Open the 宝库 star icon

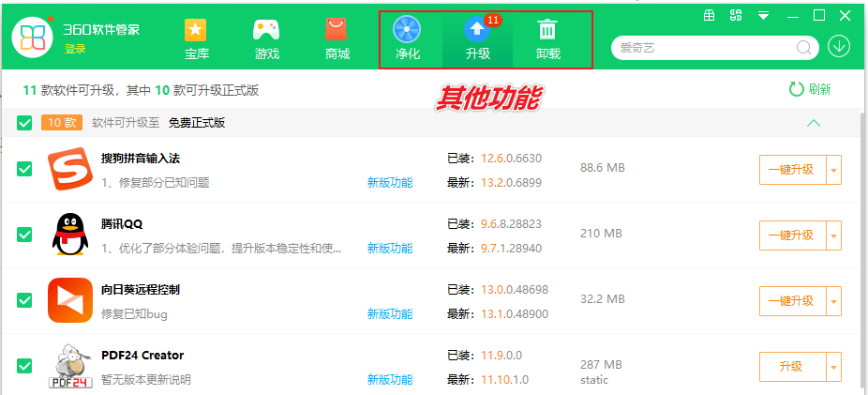(x=195, y=30)
